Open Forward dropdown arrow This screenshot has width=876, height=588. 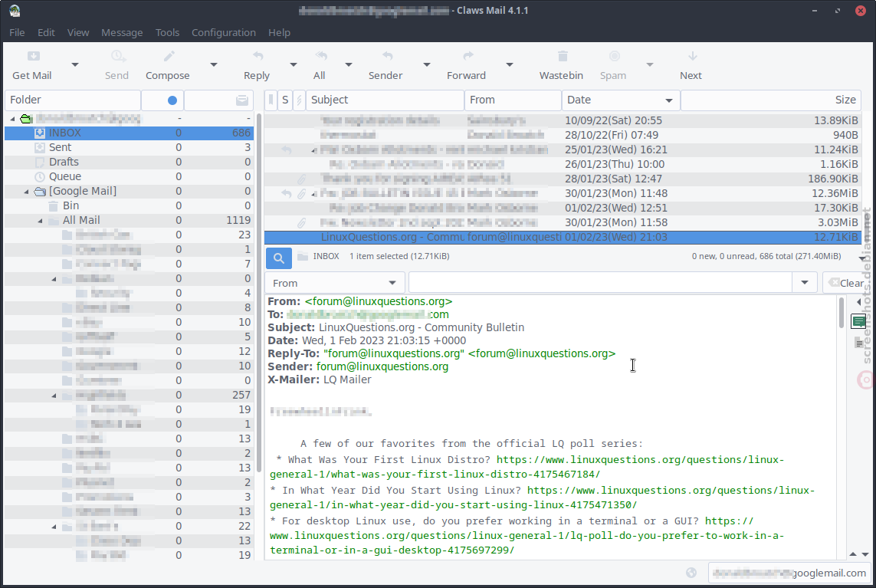510,65
